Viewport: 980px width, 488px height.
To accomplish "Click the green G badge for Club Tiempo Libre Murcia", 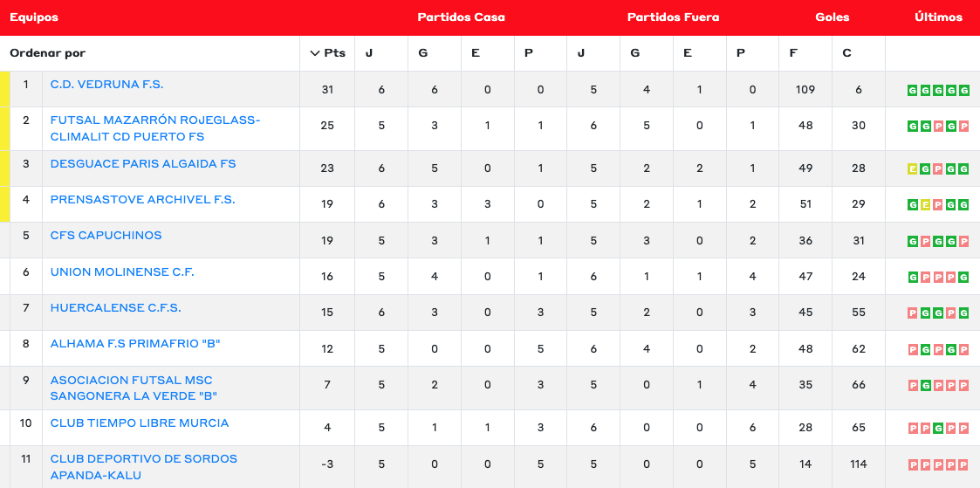I will pos(939,429).
